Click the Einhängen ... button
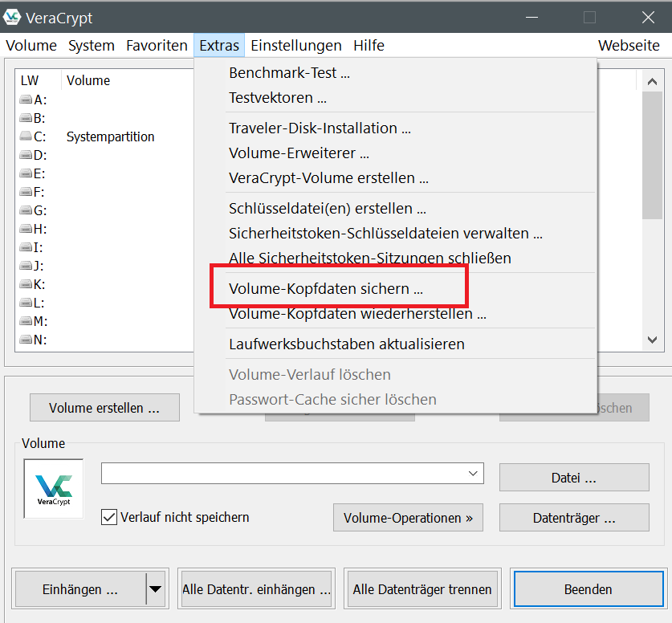The width and height of the screenshot is (672, 623). [80, 589]
